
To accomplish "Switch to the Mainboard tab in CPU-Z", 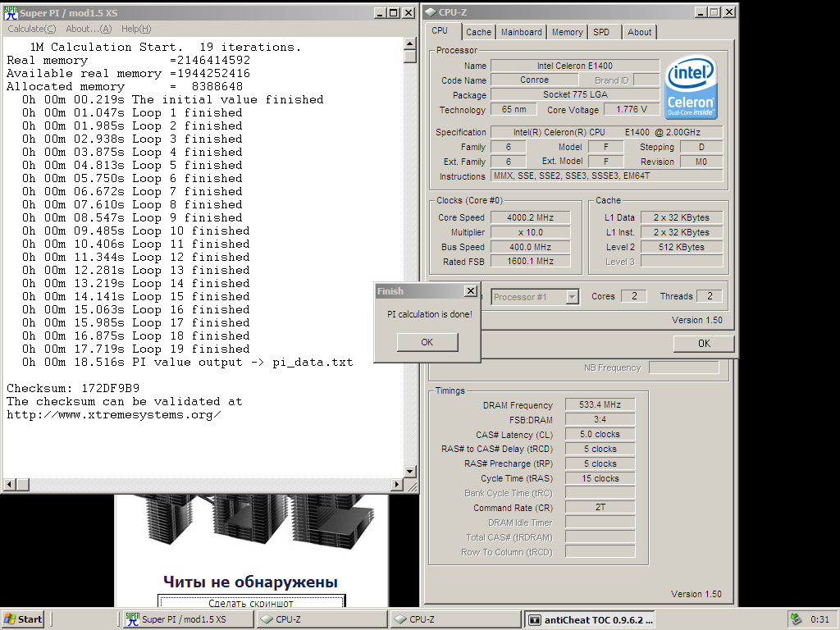I will pos(521,32).
